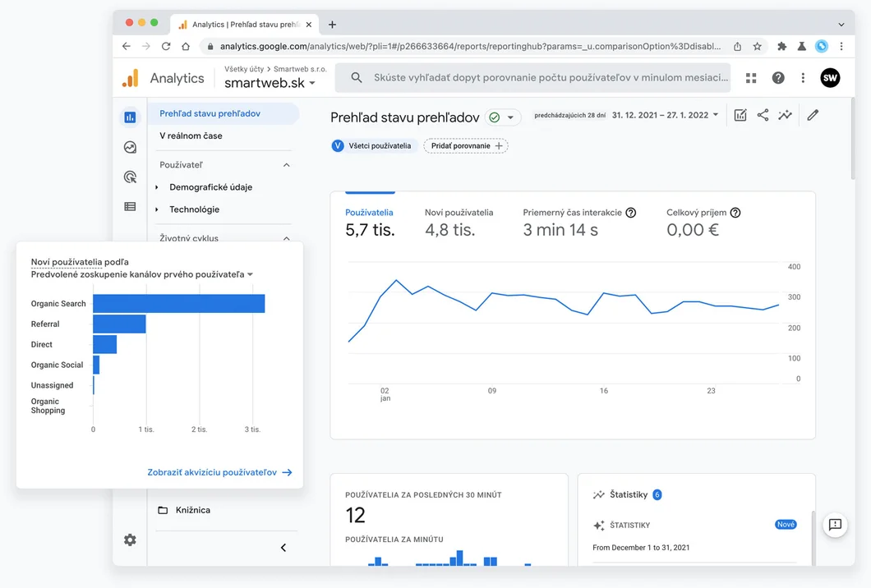Click the Organic Search bar
871x588 pixels.
[x=179, y=304]
